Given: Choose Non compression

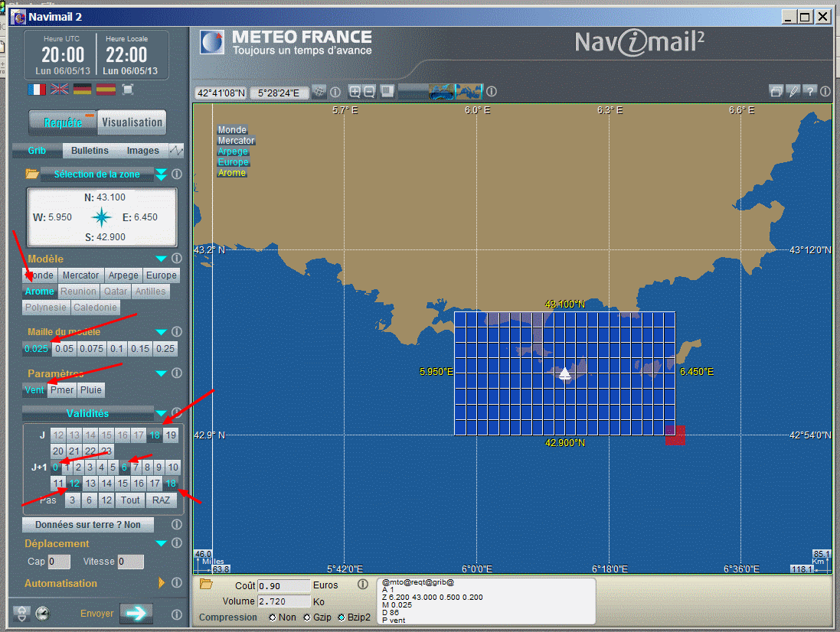Looking at the screenshot, I should (x=272, y=617).
